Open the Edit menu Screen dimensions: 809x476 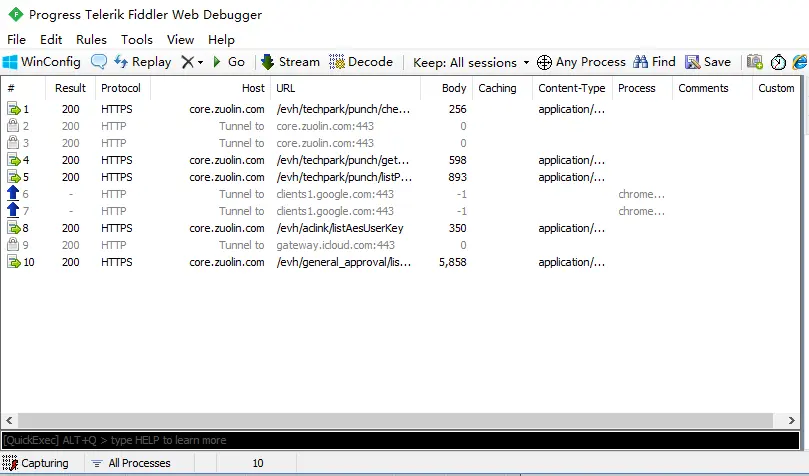pos(51,40)
